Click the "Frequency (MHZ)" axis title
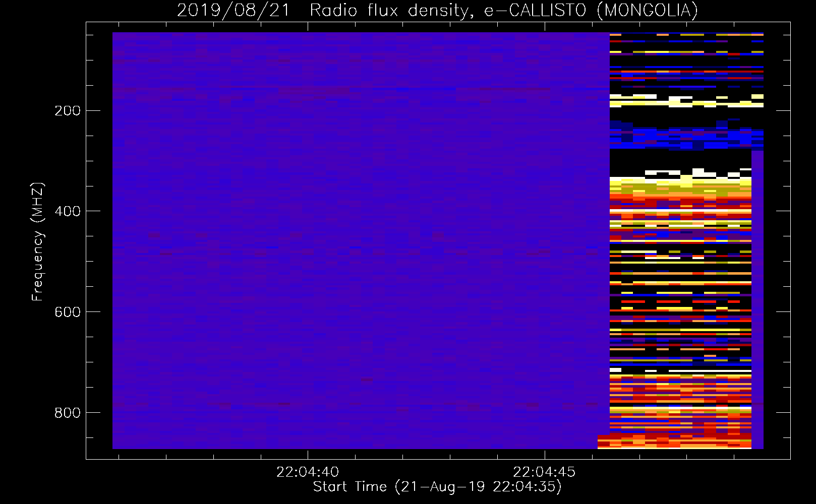The height and width of the screenshot is (504, 816). pyautogui.click(x=38, y=241)
